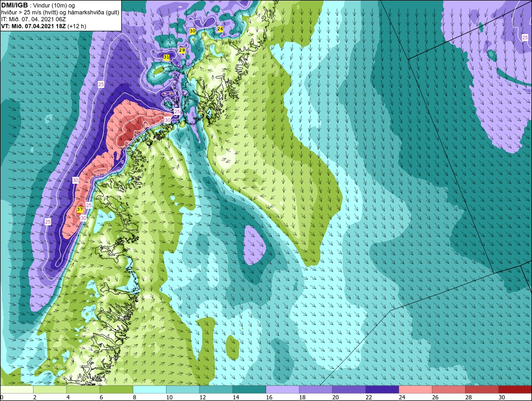Click the white 30 label beneath yellow 37
This screenshot has width=532, height=401.
[x=83, y=218]
